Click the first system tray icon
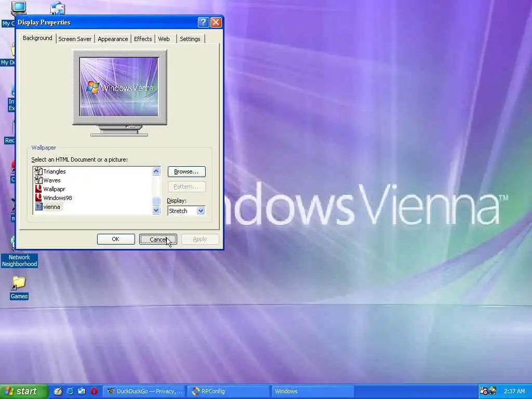 coord(484,391)
